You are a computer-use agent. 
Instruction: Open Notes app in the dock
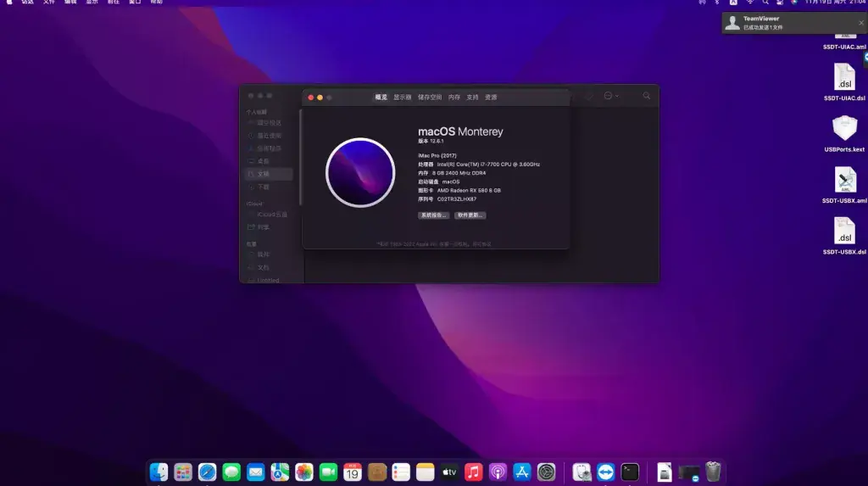[x=426, y=472]
